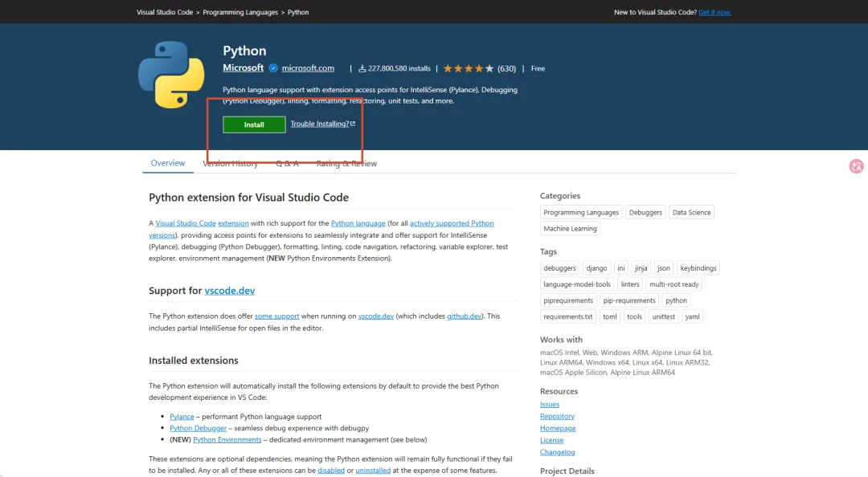Screen dimensions: 868x477
Task: Select Programming Languages category chip
Action: (581, 213)
